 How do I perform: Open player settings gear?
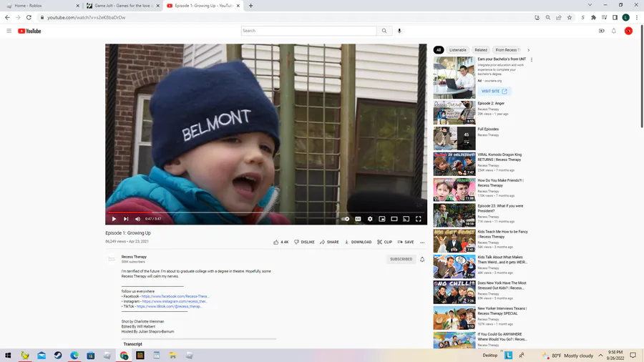(370, 219)
